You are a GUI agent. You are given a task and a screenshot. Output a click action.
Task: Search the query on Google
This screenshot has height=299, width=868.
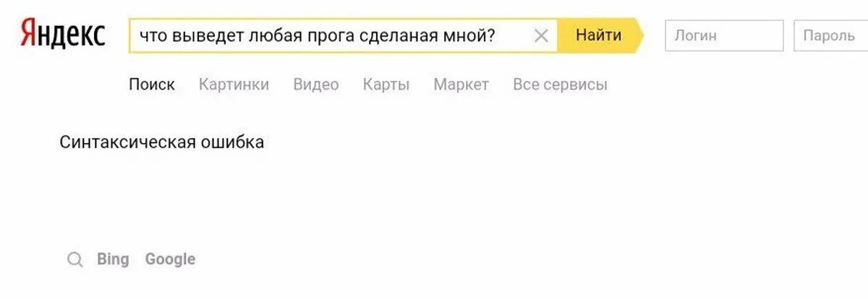point(170,259)
